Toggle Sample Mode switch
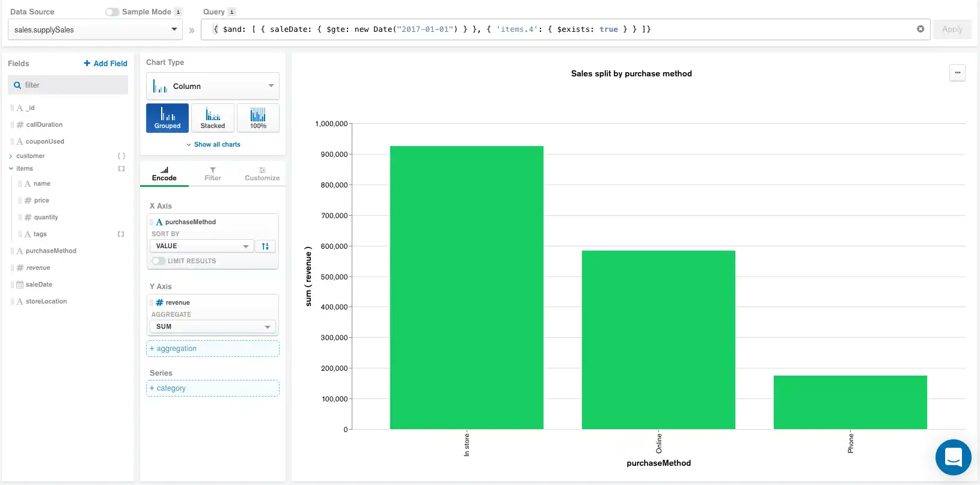The image size is (980, 485). [112, 12]
